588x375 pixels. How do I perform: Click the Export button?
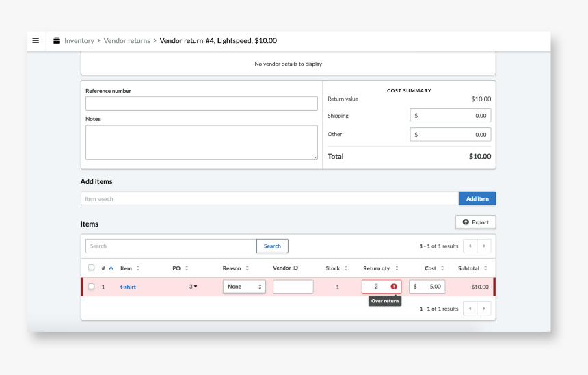tap(476, 222)
